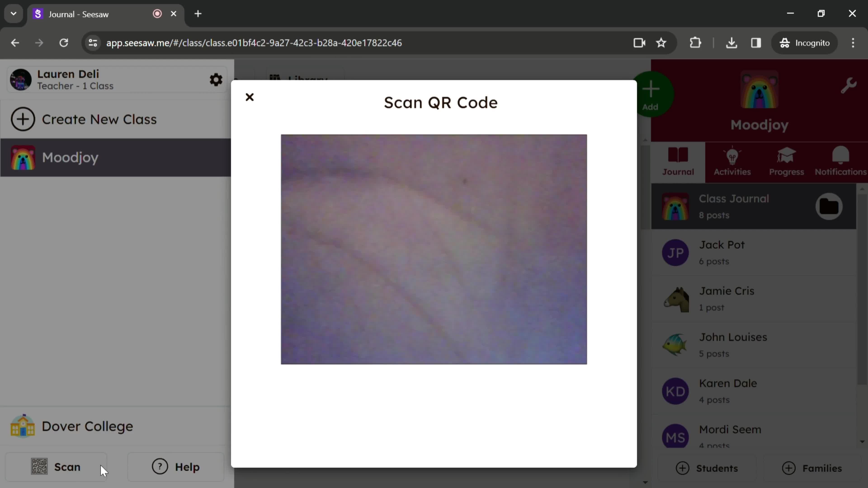The width and height of the screenshot is (868, 488).
Task: Select Class Journal 8 posts row
Action: tap(754, 206)
